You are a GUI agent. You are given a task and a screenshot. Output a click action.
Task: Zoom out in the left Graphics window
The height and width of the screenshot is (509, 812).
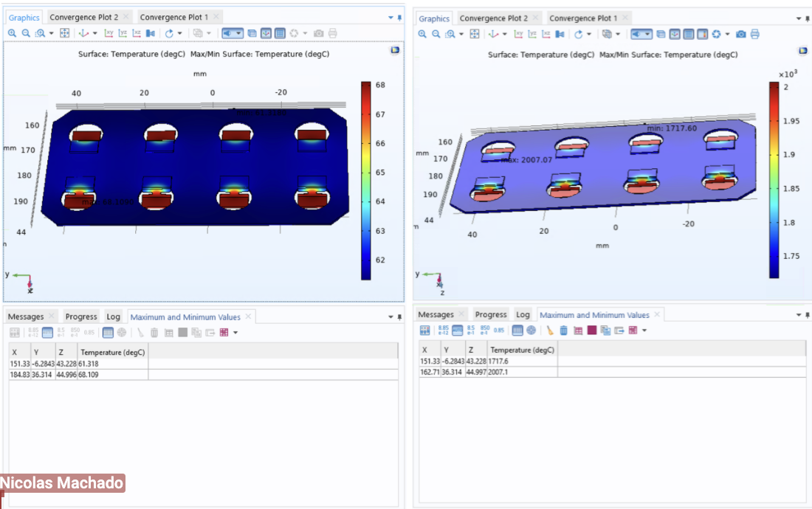[x=26, y=33]
